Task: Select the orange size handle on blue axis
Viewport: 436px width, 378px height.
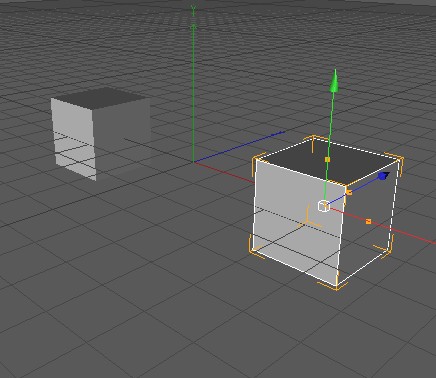Action: click(349, 192)
